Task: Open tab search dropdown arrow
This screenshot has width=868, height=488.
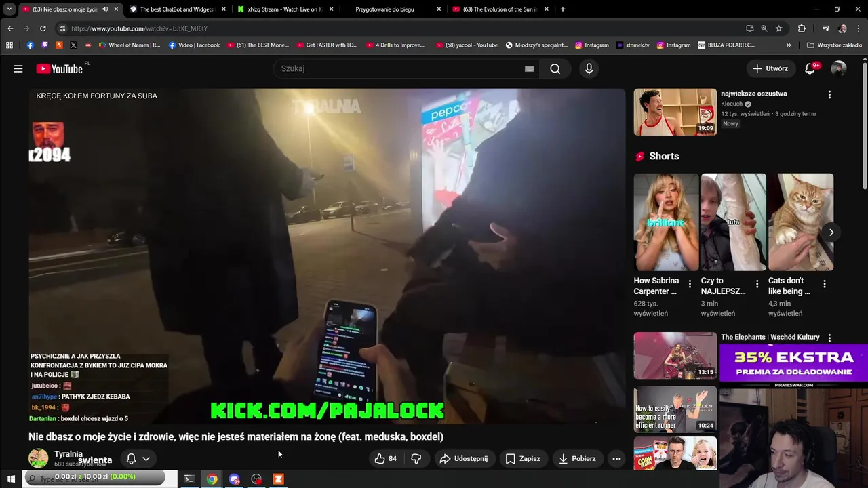Action: [x=9, y=9]
